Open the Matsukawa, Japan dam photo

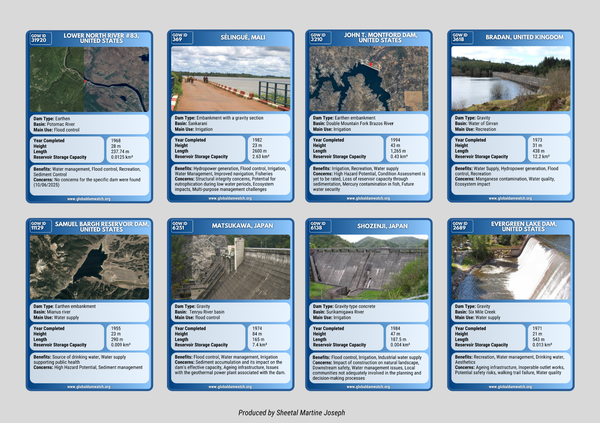pos(230,268)
